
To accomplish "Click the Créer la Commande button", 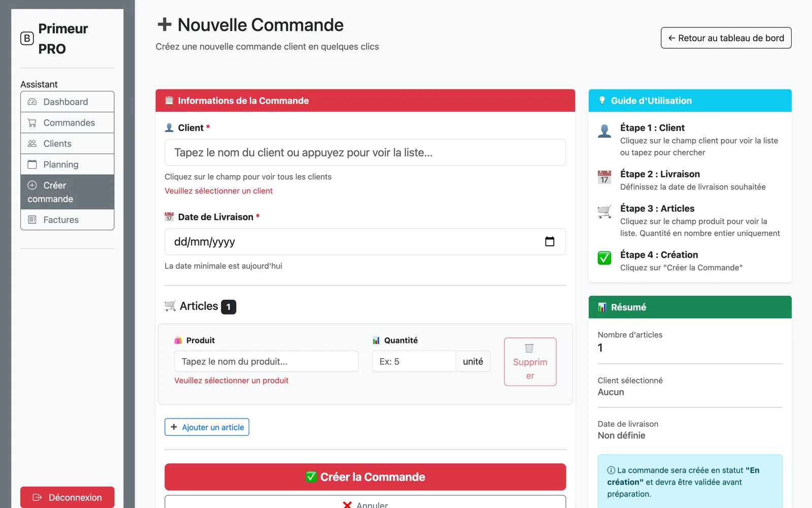I will (365, 477).
